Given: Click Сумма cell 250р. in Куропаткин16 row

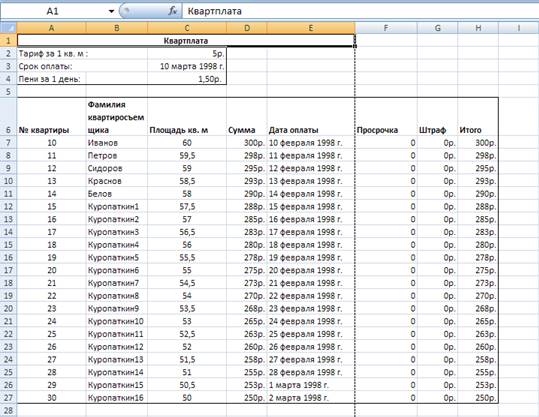Looking at the screenshot, I should pyautogui.click(x=247, y=398).
